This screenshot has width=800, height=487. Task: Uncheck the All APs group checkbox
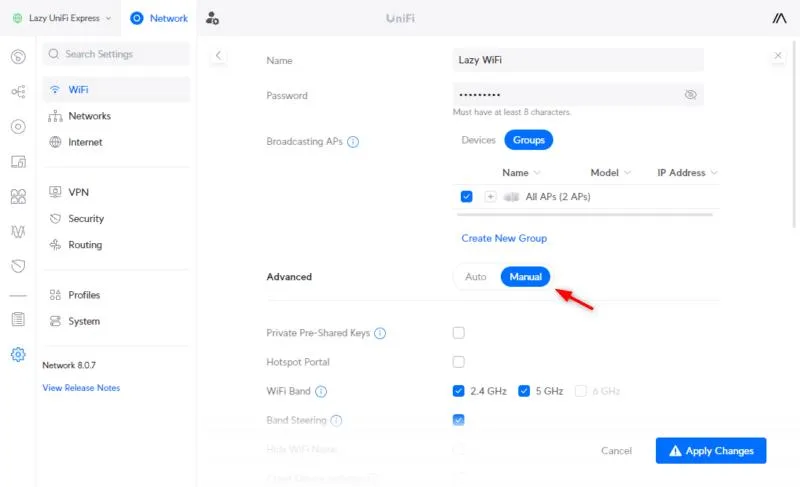[466, 197]
